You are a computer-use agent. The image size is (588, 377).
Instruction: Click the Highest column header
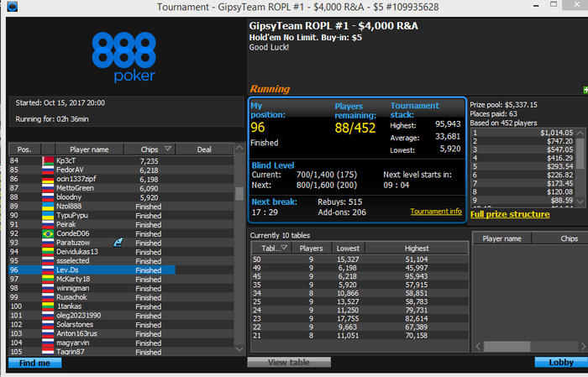click(x=417, y=248)
